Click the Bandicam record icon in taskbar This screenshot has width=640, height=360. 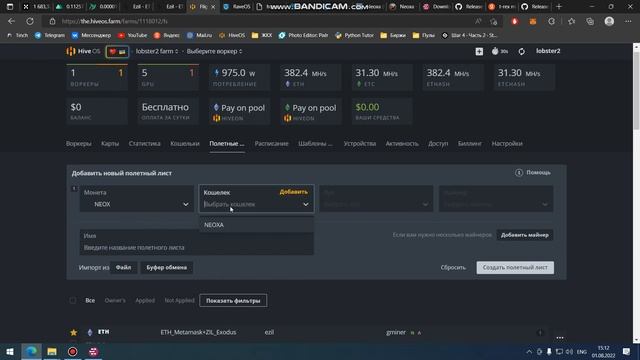click(73, 351)
